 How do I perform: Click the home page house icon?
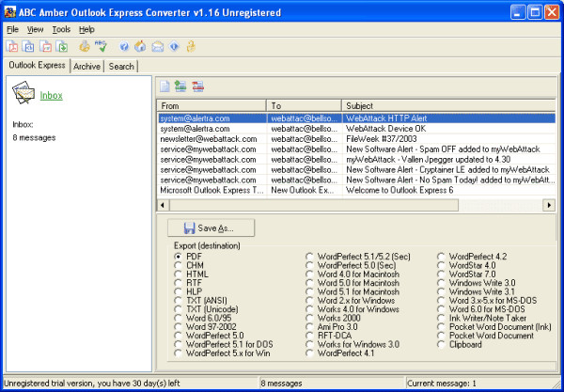140,46
